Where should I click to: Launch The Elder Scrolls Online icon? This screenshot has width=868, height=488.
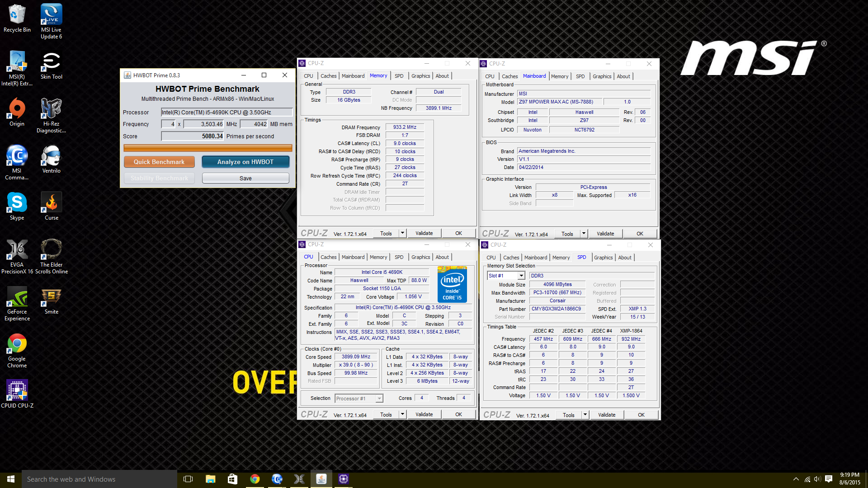[x=52, y=256]
